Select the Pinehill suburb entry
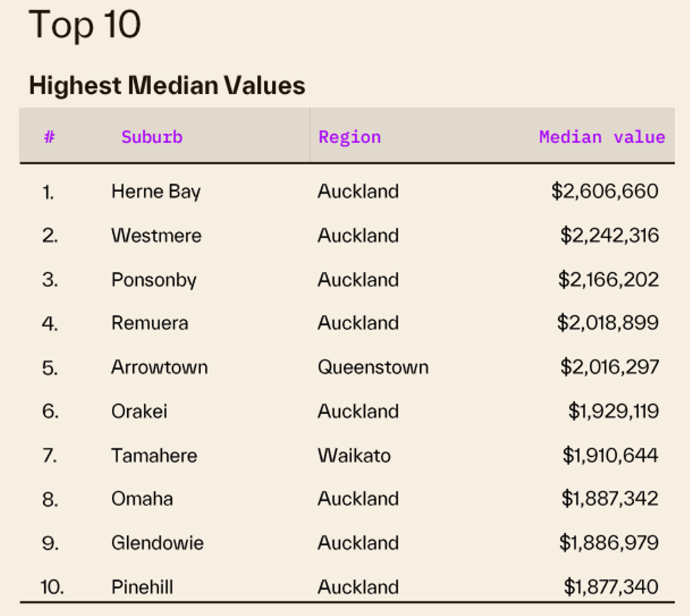 142,586
